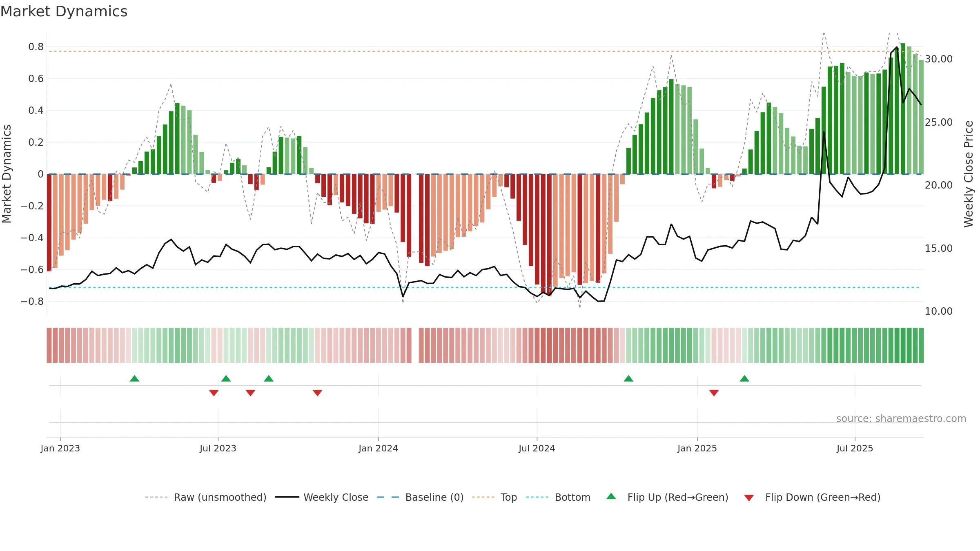Viewport: 980px width, 551px height.
Task: Click the vertical 'Market Dynamics' left axis title
Action: tap(7, 174)
